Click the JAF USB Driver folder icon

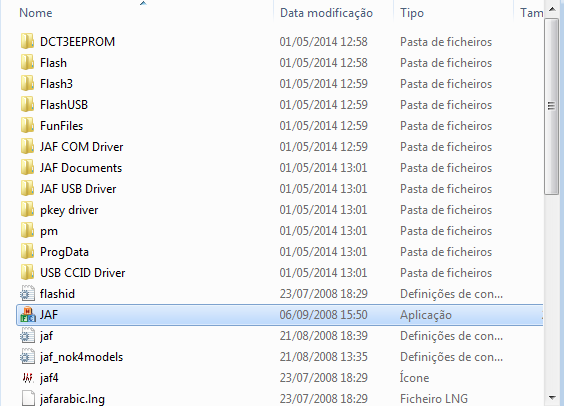(x=27, y=189)
